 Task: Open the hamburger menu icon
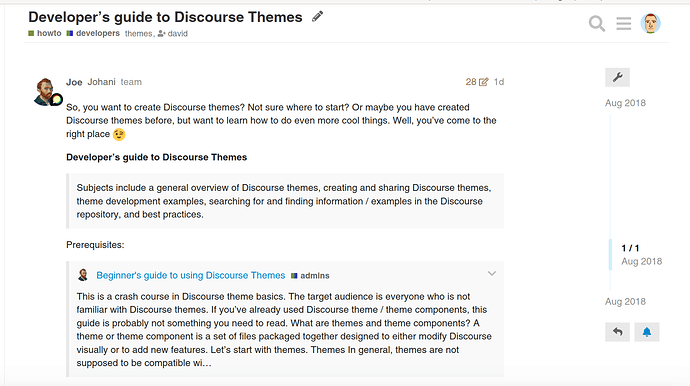pos(624,23)
